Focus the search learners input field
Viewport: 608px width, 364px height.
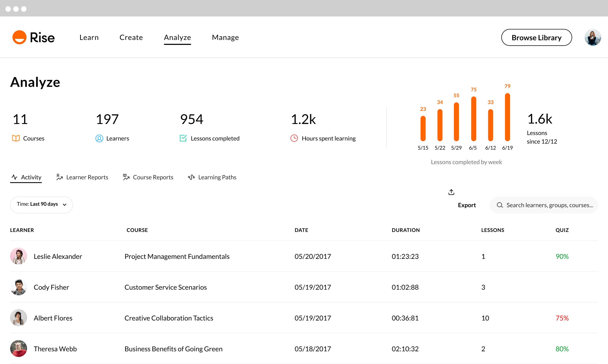549,205
